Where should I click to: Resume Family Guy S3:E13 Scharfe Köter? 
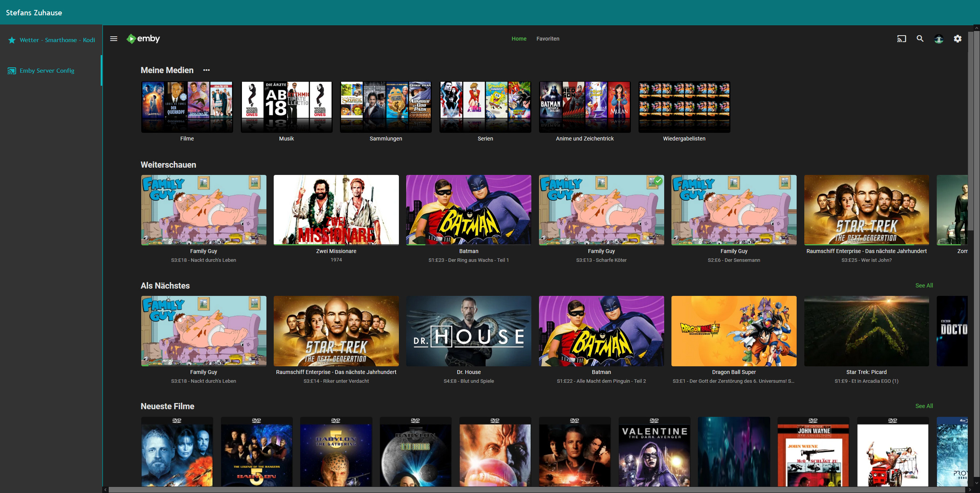[601, 210]
